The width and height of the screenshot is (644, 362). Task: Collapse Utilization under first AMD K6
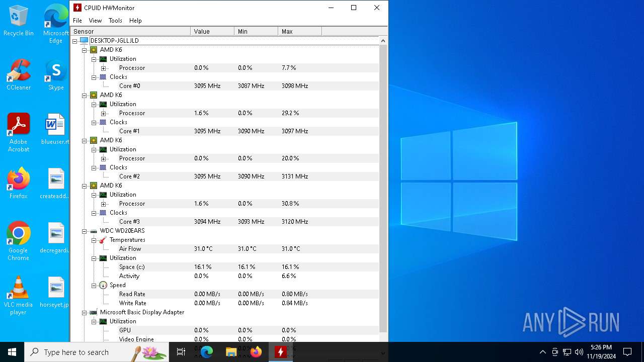tap(94, 59)
